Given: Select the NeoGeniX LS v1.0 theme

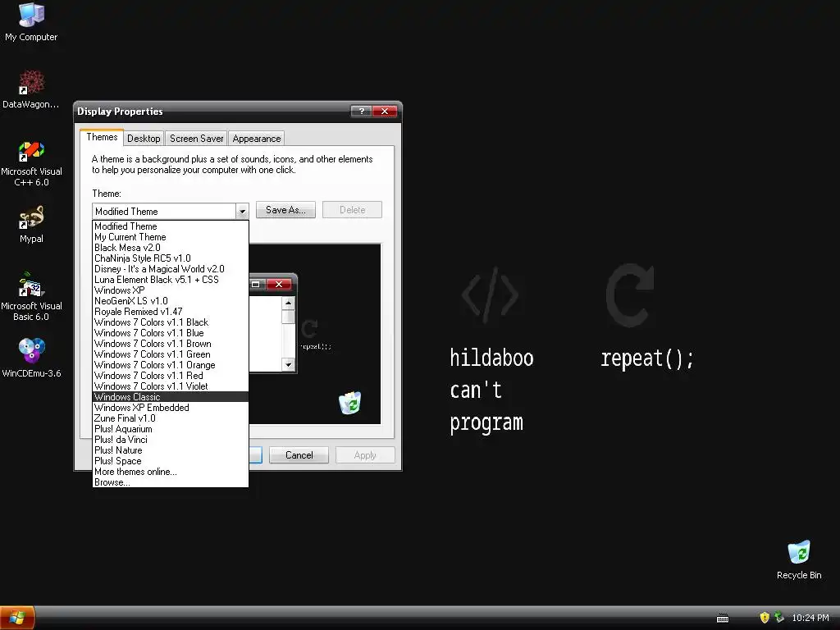Looking at the screenshot, I should [x=171, y=301].
